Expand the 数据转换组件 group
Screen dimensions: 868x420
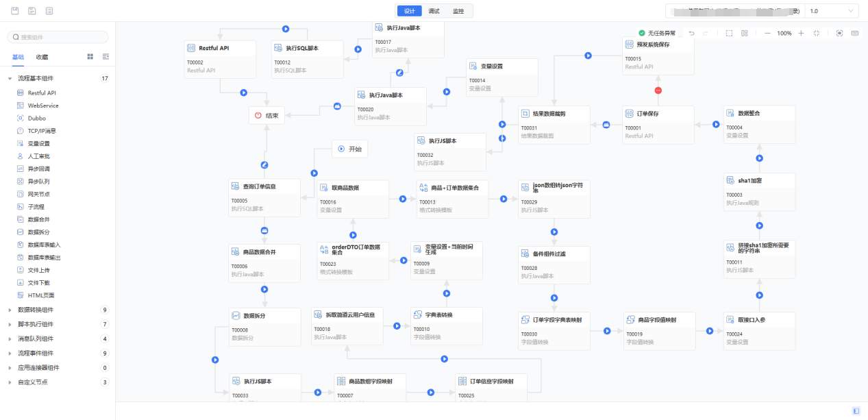point(10,310)
